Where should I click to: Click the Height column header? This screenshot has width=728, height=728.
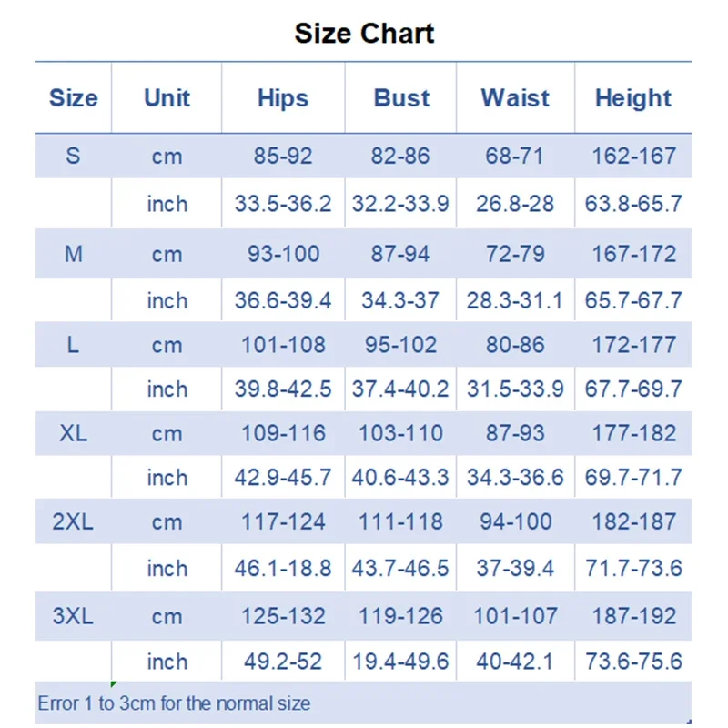click(x=633, y=98)
